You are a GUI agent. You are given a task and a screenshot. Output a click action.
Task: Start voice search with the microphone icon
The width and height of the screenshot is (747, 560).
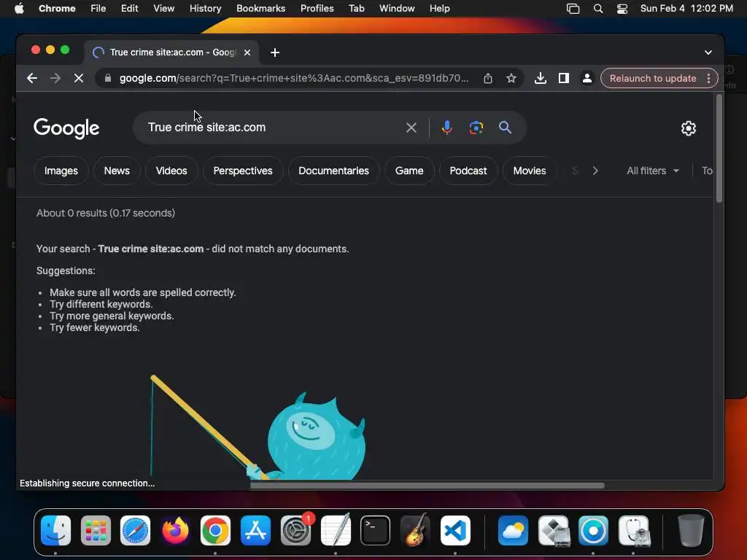pos(447,128)
